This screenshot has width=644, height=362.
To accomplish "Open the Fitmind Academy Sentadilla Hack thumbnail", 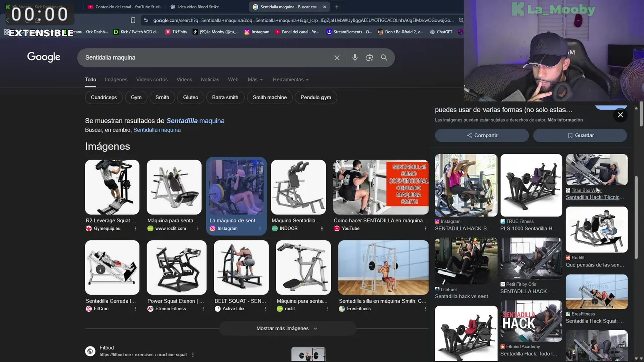I will pos(531,321).
